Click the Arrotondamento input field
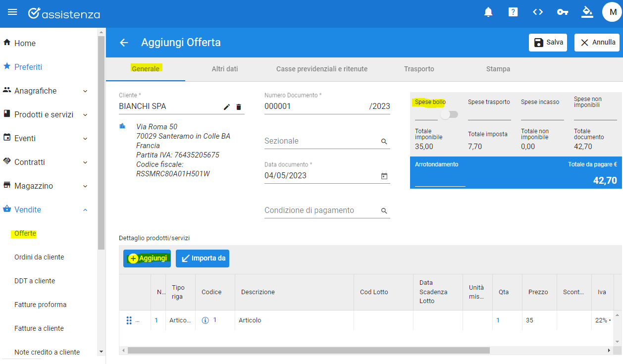This screenshot has height=364, width=623. click(x=440, y=180)
